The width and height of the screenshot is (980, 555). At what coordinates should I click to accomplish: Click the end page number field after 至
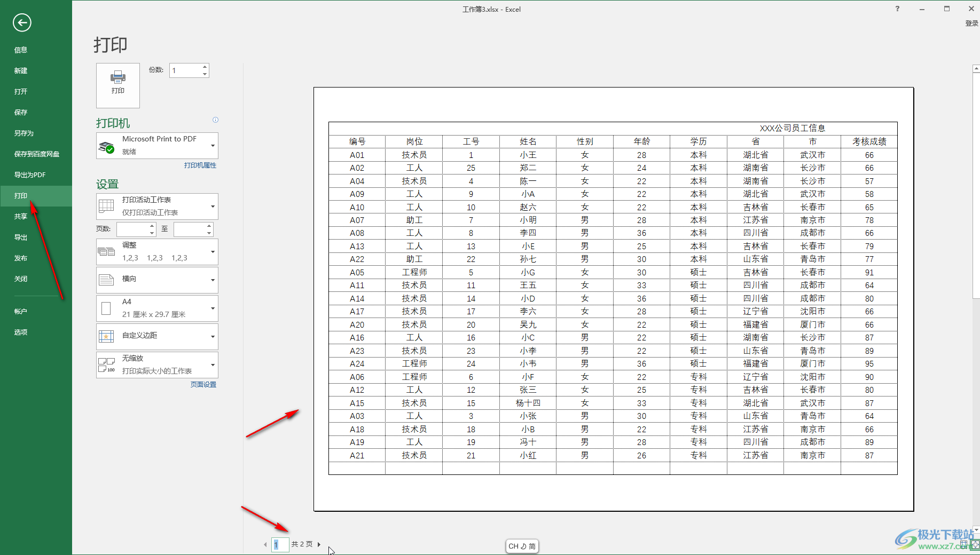(190, 229)
